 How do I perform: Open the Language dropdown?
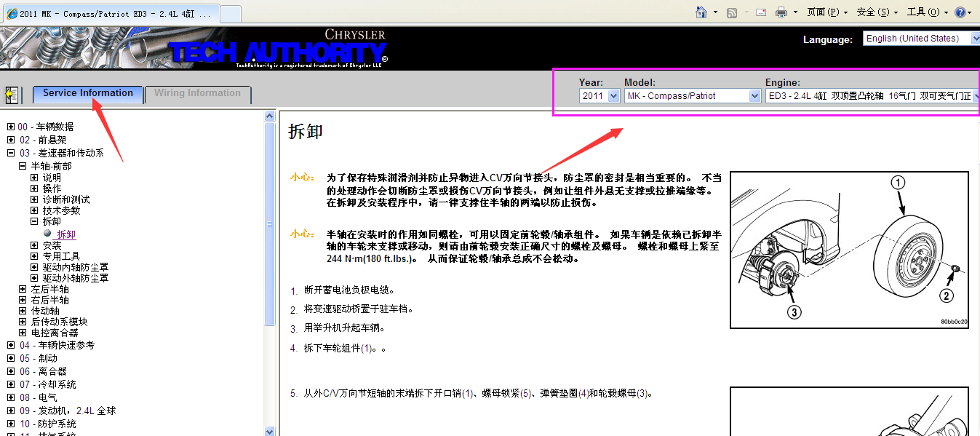click(921, 39)
